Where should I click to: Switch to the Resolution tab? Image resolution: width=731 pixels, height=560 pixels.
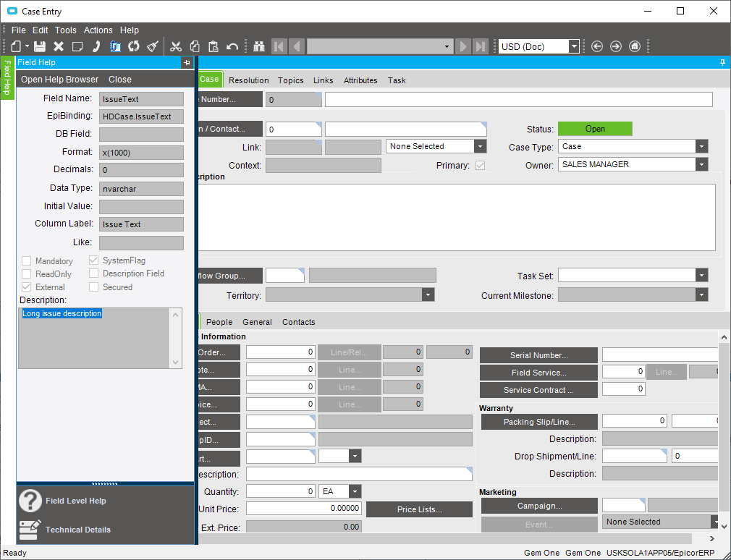[x=248, y=80]
